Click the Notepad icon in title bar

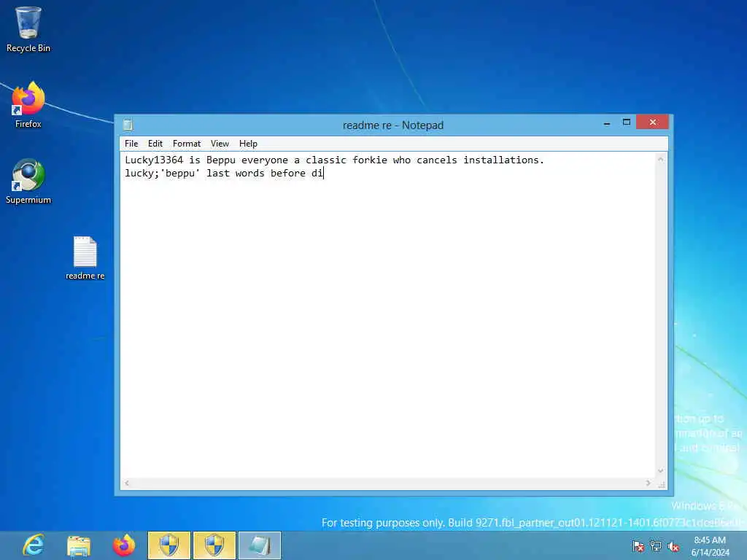point(128,125)
